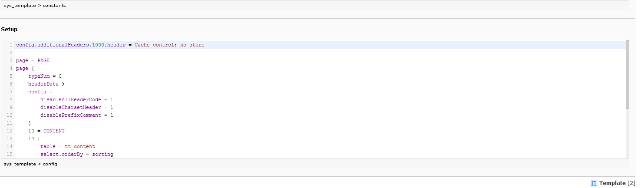Place cursor in the config.additionalHeaders line

pyautogui.click(x=110, y=45)
